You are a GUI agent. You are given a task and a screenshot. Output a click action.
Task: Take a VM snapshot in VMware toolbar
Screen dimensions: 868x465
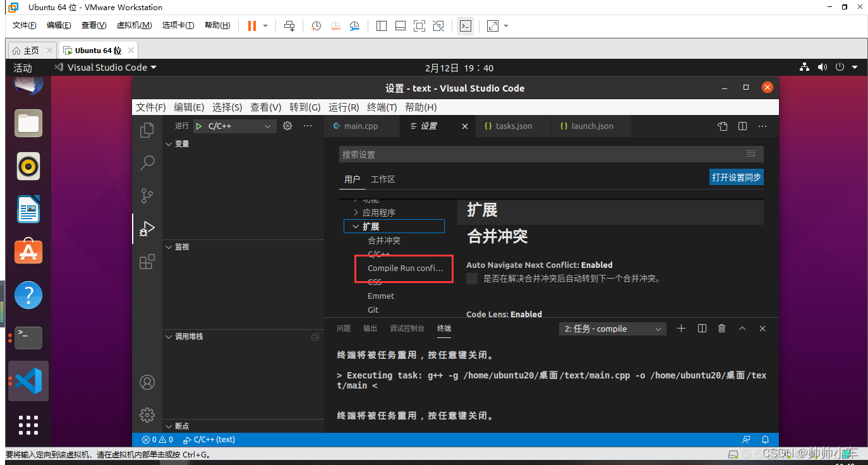point(316,26)
